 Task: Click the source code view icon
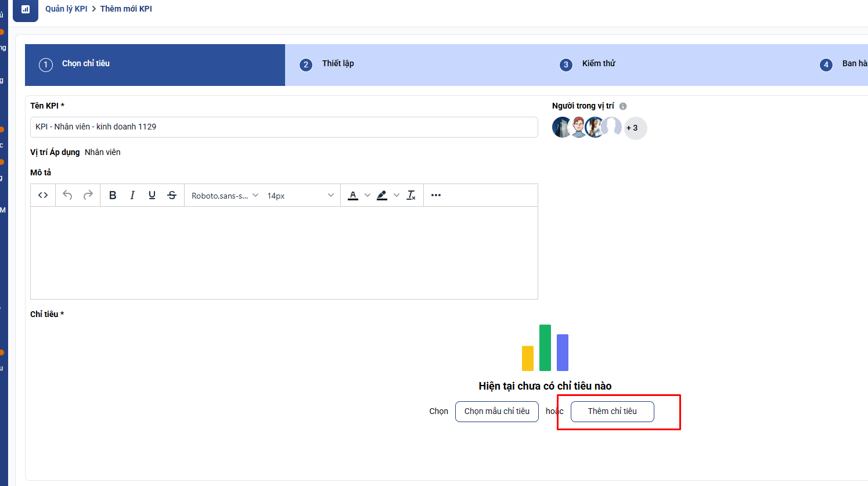click(x=43, y=195)
